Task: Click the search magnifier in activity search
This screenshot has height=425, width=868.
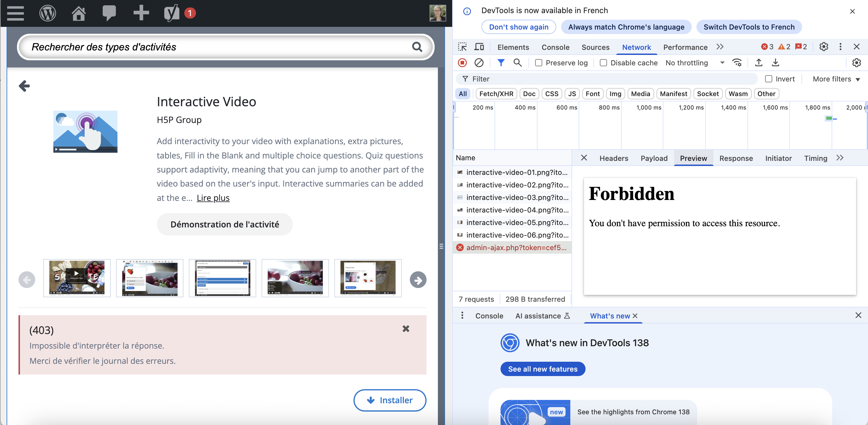Action: pos(417,47)
